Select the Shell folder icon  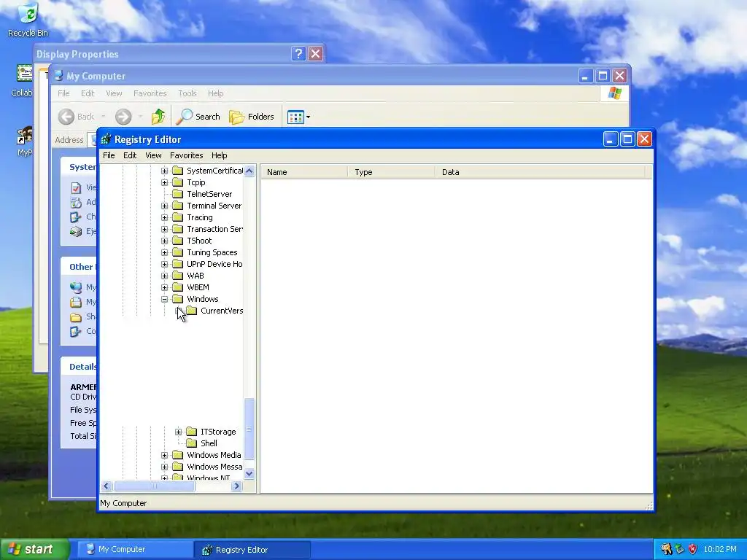(x=192, y=443)
